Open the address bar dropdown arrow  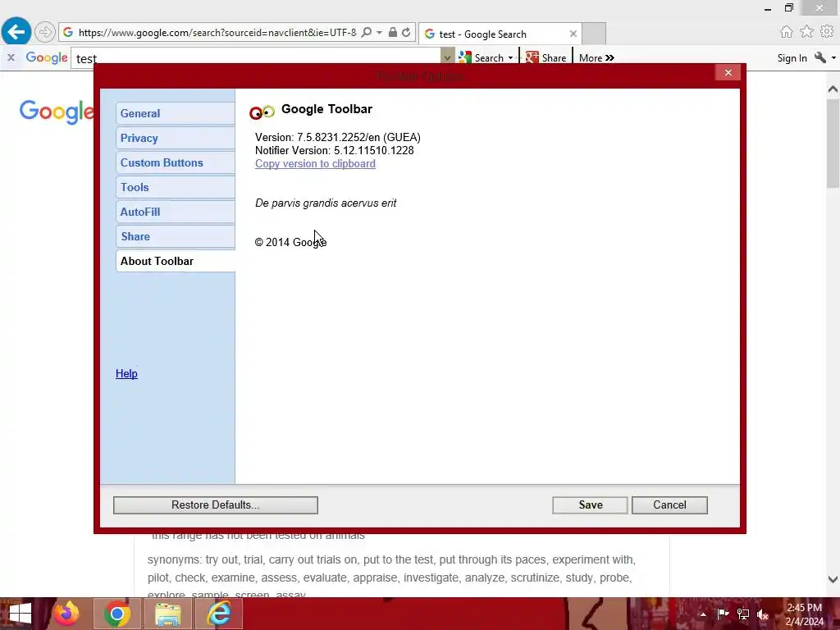pyautogui.click(x=379, y=33)
